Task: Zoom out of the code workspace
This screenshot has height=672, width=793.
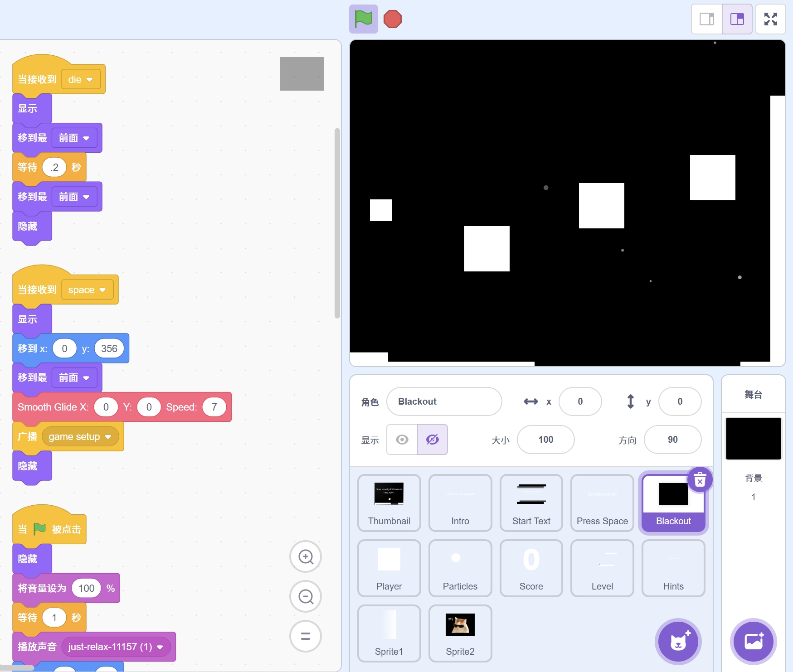Action: click(x=306, y=596)
